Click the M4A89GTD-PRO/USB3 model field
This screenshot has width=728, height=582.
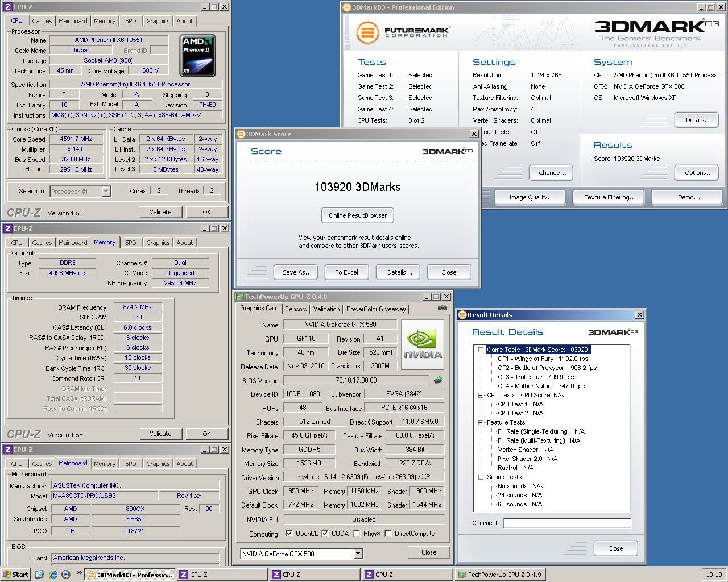point(104,496)
